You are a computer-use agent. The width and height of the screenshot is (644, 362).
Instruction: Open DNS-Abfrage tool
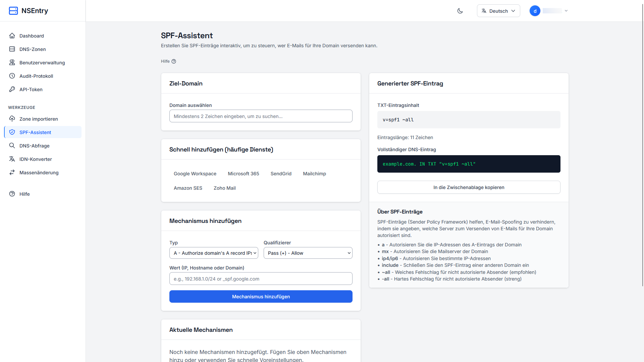coord(43,145)
